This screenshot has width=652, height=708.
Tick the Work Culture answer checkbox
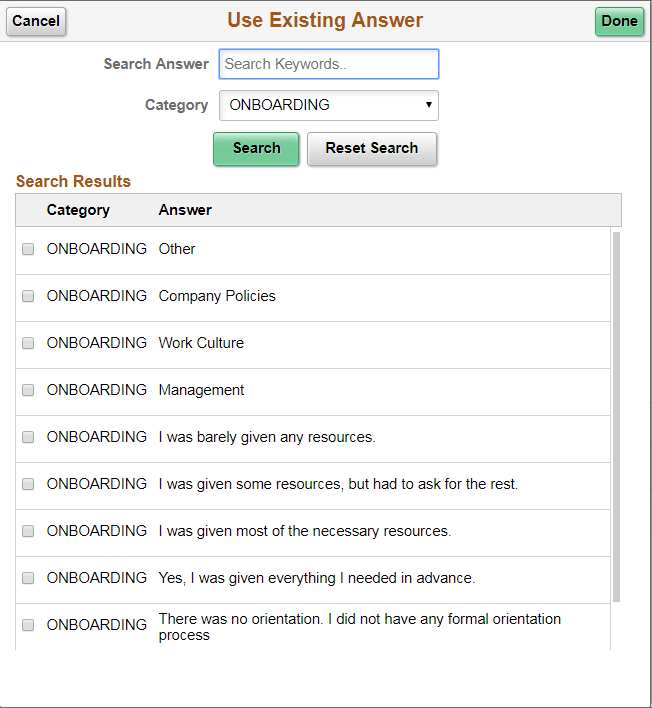tap(28, 343)
